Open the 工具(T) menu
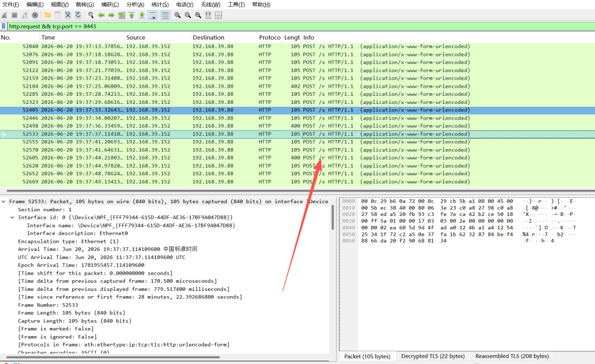Viewport: 595px width, 364px height. point(236,5)
